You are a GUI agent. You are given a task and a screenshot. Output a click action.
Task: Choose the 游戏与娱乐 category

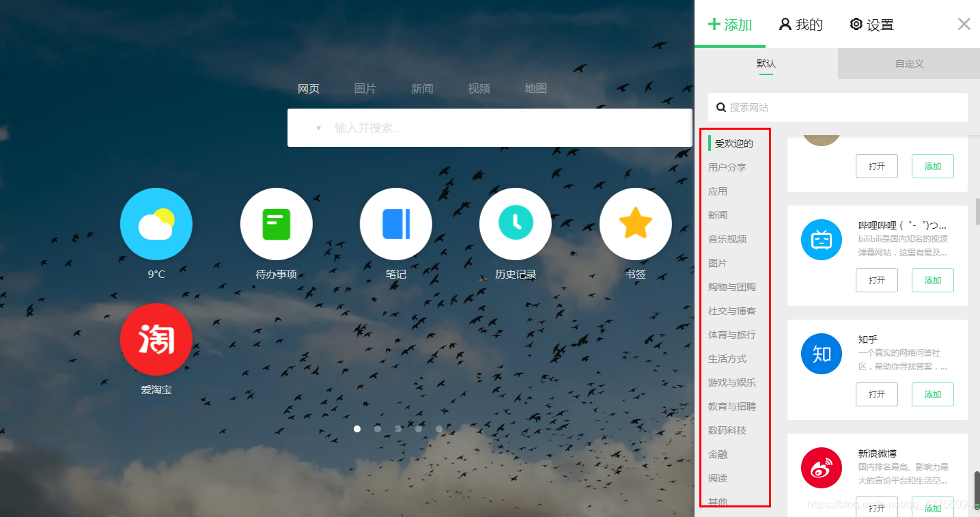click(x=732, y=382)
